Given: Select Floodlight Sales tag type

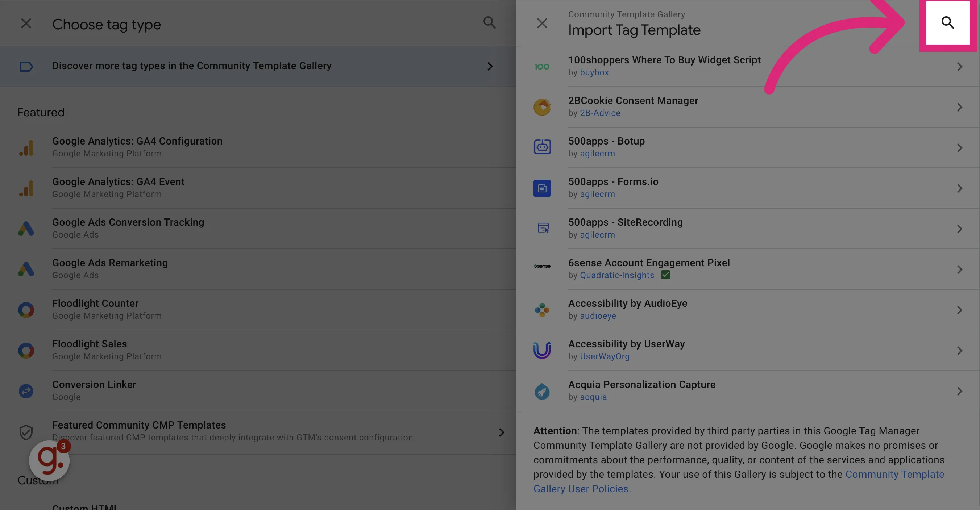Looking at the screenshot, I should 283,350.
